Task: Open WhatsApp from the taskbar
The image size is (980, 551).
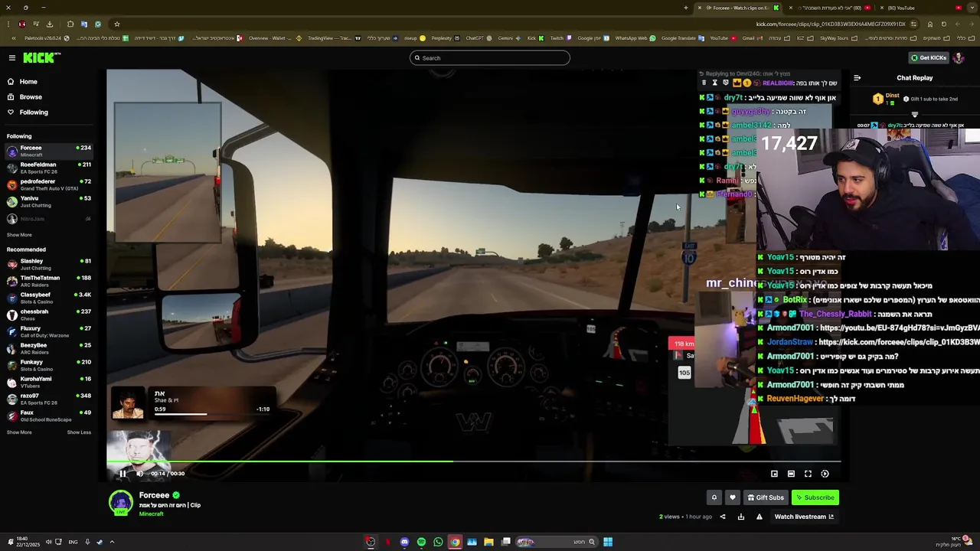Action: pos(438,542)
